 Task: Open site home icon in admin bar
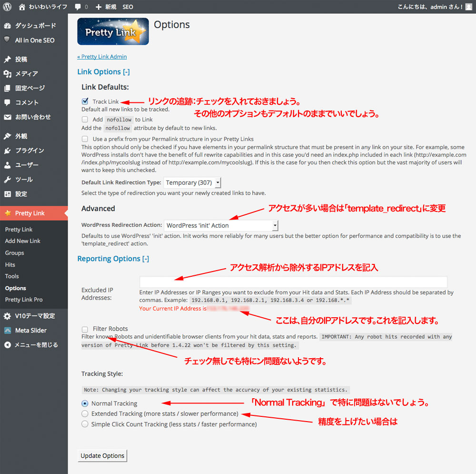[x=22, y=7]
